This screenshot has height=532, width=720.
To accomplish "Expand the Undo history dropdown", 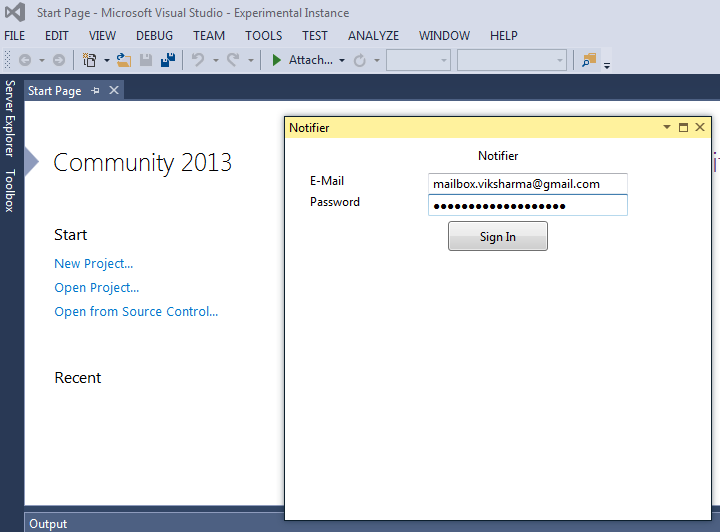I will click(215, 61).
